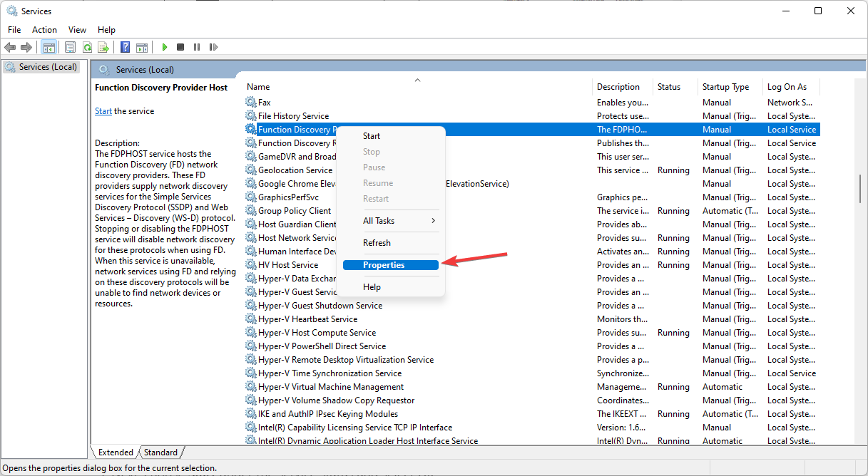Click the status bar text about properties dialog

tap(109, 468)
